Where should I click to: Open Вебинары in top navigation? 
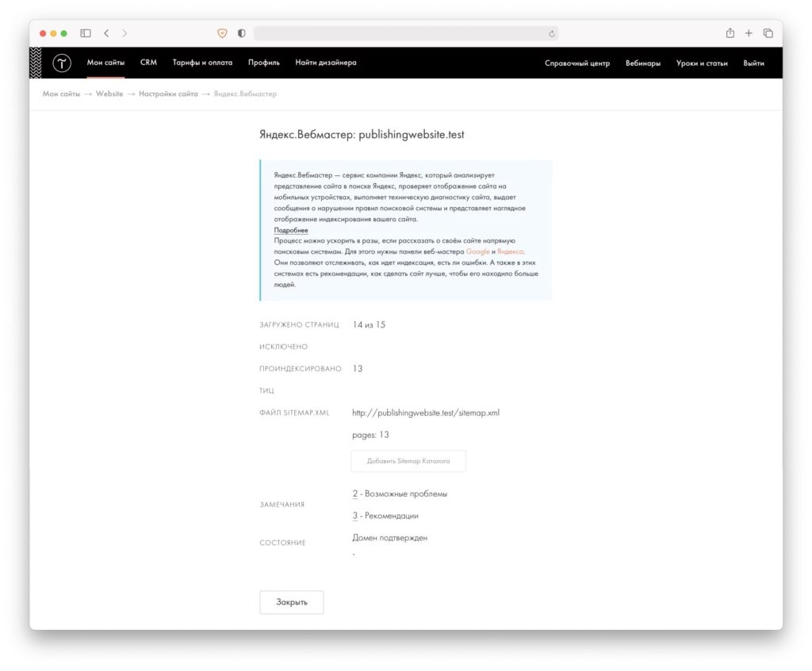[642, 63]
